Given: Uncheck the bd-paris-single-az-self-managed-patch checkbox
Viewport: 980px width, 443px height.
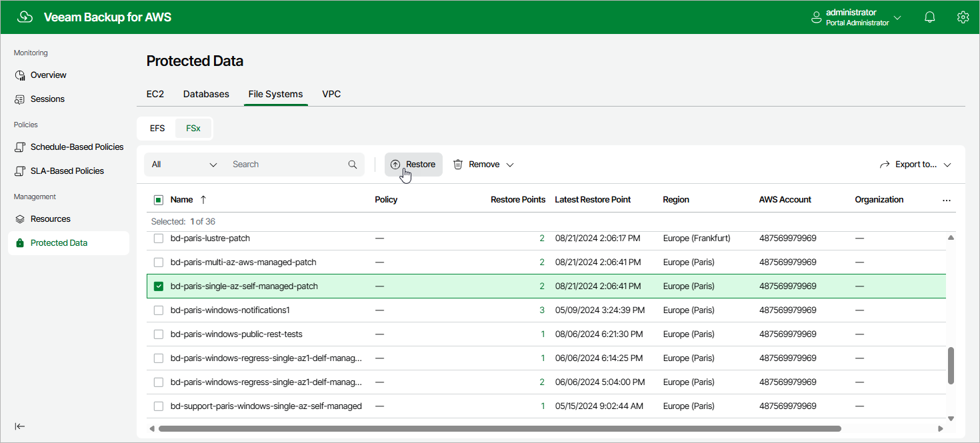Looking at the screenshot, I should (159, 286).
